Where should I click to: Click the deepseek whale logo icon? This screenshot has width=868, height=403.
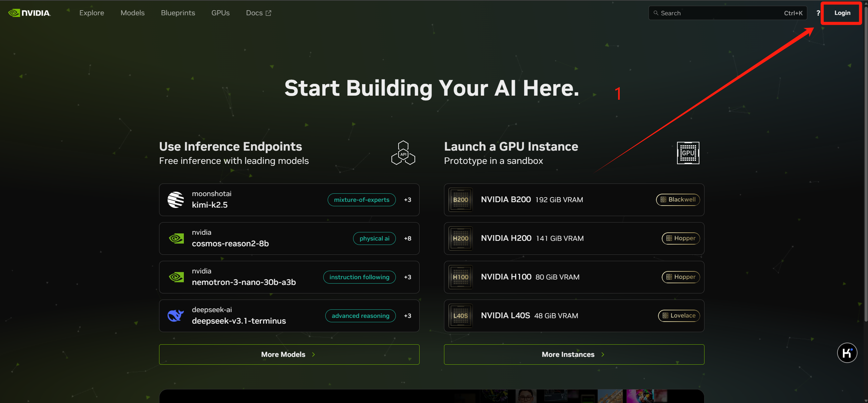[176, 316]
